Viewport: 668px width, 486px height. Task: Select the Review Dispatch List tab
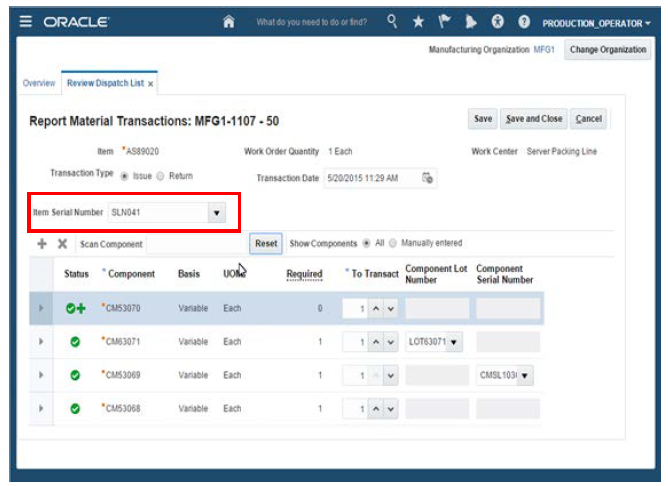(x=105, y=83)
